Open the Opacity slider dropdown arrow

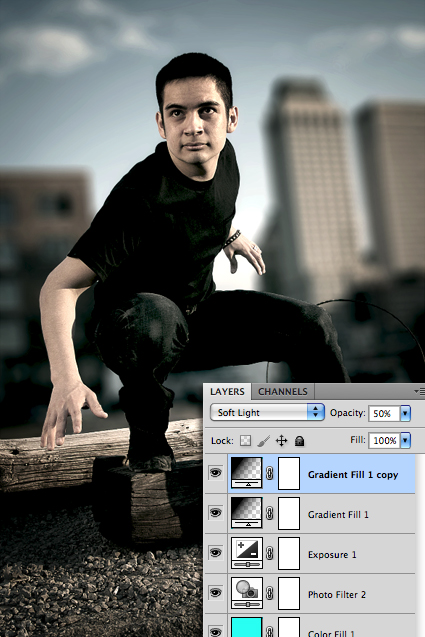pyautogui.click(x=405, y=413)
